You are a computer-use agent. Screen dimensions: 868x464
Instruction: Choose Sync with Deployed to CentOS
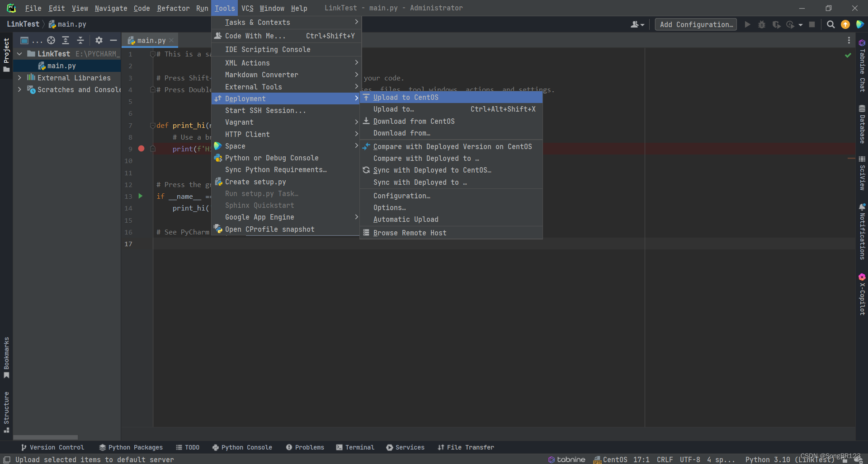451,170
